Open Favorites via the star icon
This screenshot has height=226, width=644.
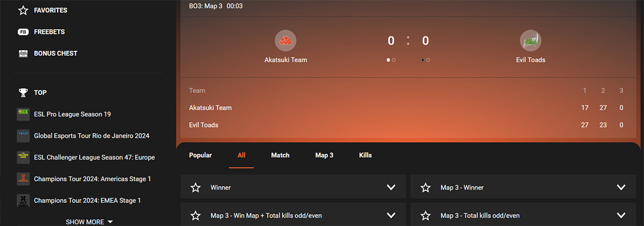pos(23,10)
